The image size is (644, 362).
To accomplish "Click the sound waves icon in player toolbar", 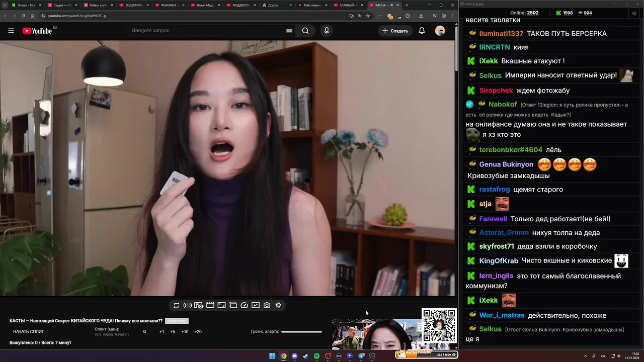I will 187,305.
